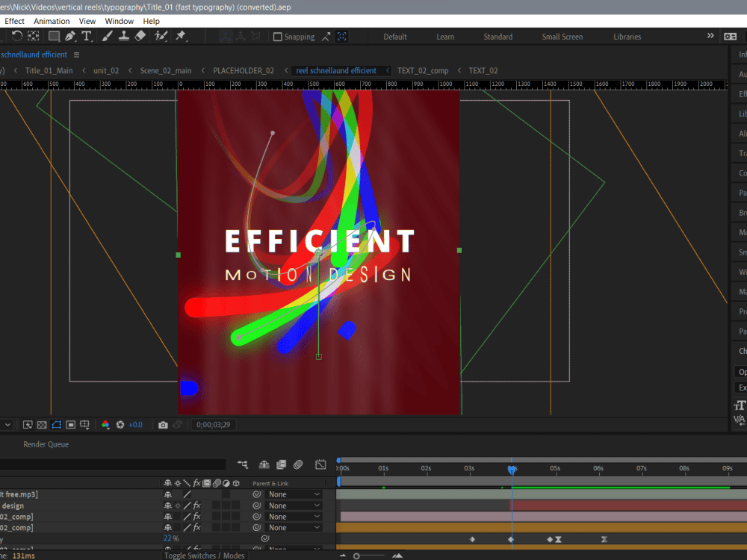Screen dimensions: 747x560
Task: Select the Pan Behind anchor point tool
Action: [x=34, y=36]
